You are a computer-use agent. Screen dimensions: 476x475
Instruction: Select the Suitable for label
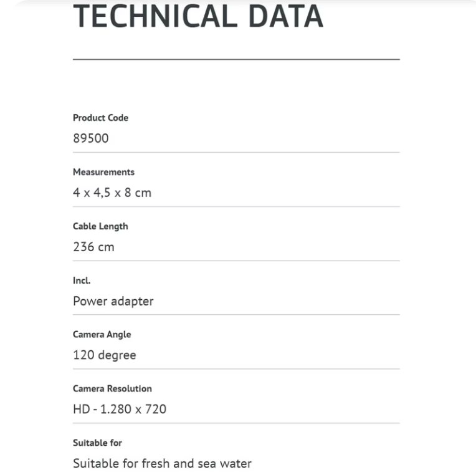click(x=97, y=443)
